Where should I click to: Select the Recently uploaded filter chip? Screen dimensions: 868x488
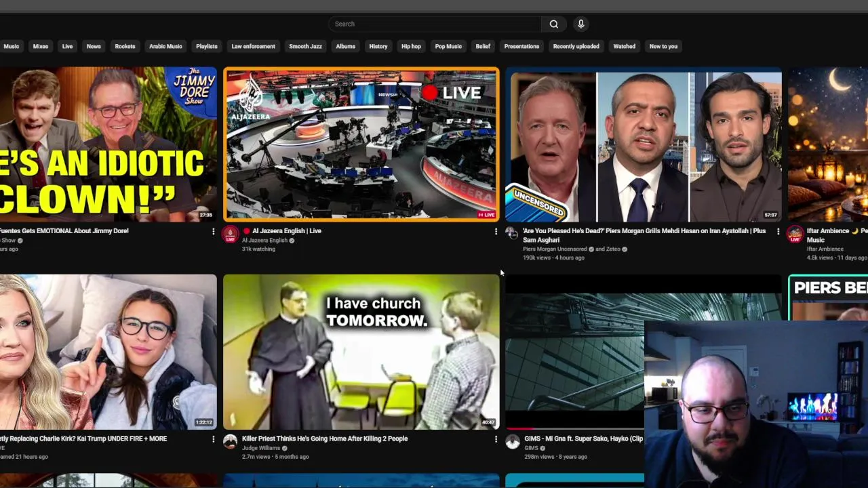tap(576, 46)
